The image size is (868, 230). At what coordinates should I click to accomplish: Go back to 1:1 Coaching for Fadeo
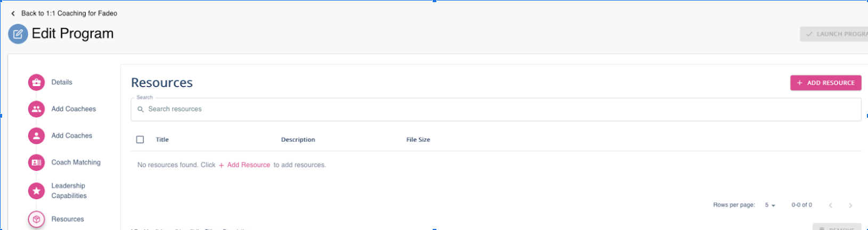[64, 13]
